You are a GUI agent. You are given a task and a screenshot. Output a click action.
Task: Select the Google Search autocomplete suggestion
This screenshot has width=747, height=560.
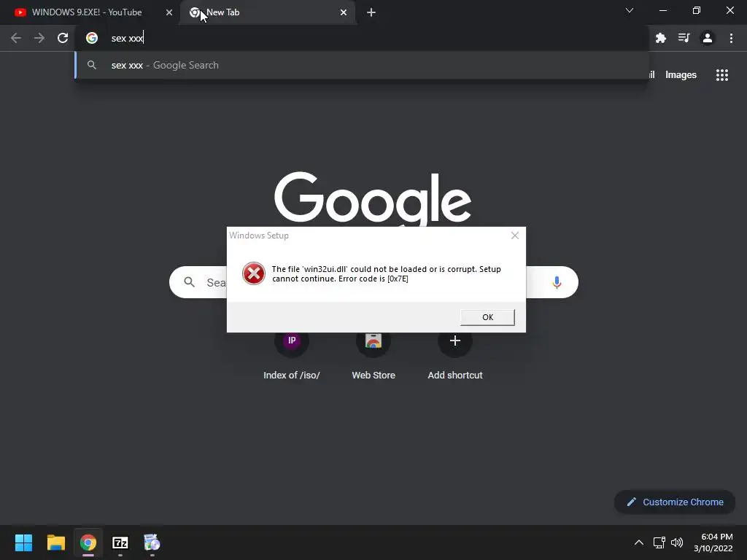coord(362,65)
